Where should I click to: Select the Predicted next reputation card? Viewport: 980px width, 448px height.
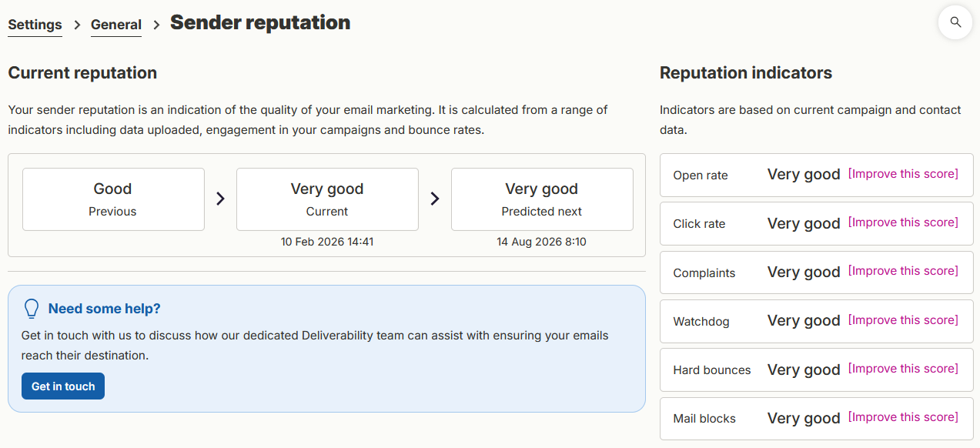(x=542, y=199)
